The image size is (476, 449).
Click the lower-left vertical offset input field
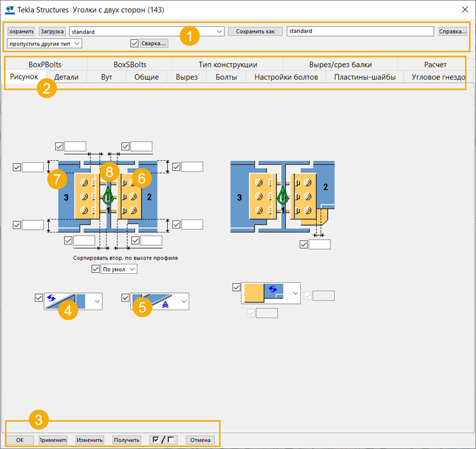click(33, 225)
